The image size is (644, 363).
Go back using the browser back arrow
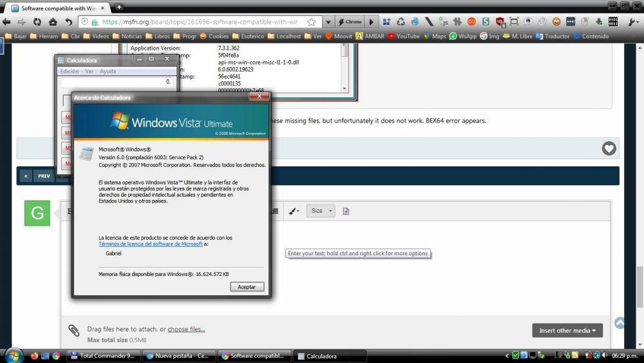pos(6,22)
